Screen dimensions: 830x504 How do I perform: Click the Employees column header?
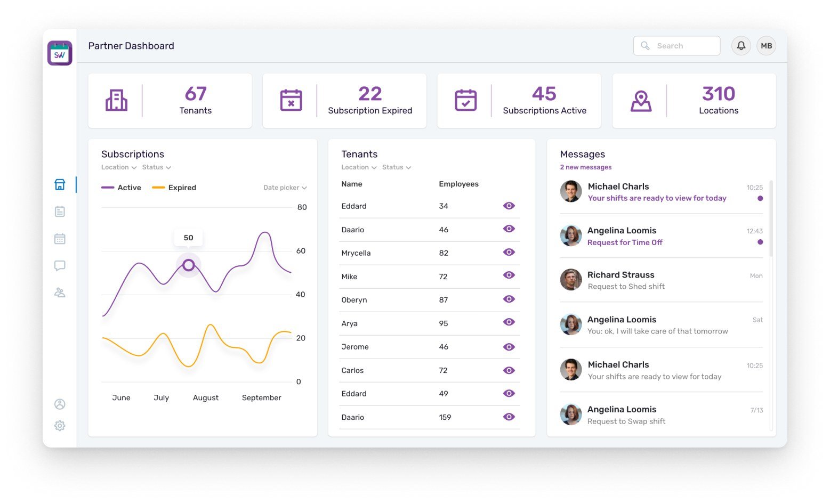[x=458, y=184]
